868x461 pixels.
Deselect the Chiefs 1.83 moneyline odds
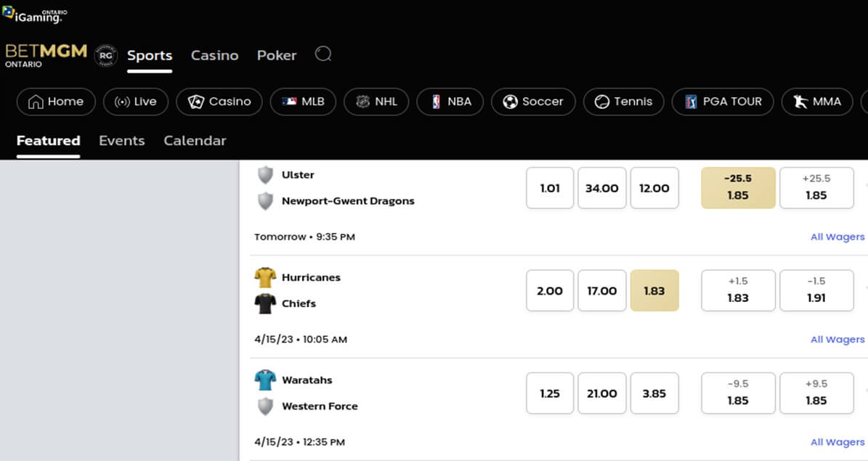pos(654,290)
